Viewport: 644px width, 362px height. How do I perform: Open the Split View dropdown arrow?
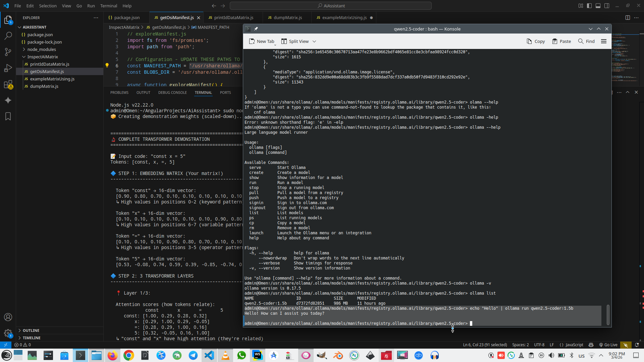[x=314, y=41]
